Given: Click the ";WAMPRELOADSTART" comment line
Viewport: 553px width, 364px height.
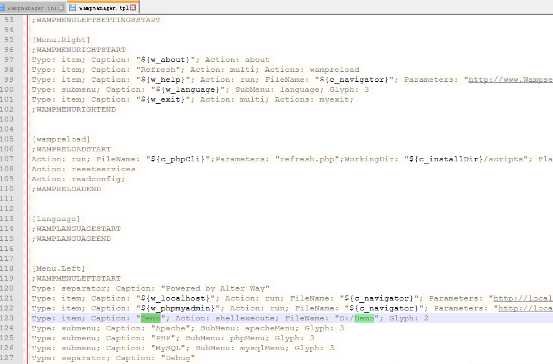Looking at the screenshot, I should tap(71, 149).
